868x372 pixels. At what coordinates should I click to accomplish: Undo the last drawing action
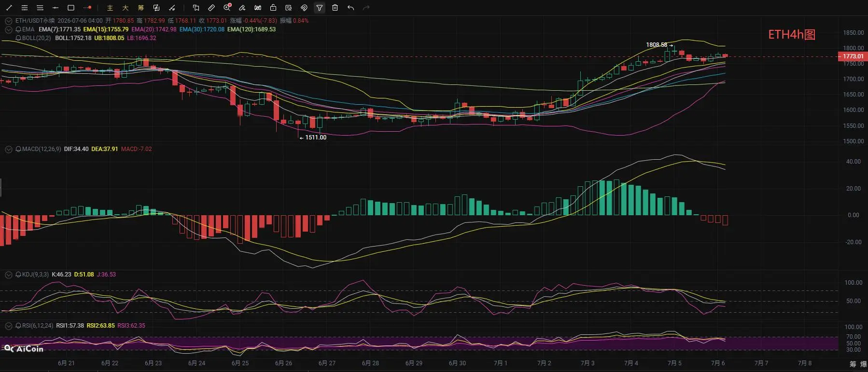click(350, 8)
